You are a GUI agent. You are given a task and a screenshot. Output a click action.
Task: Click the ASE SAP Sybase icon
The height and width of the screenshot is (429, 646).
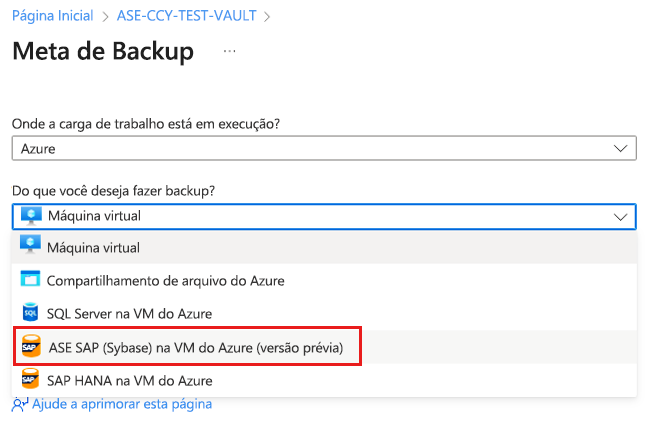(x=30, y=347)
